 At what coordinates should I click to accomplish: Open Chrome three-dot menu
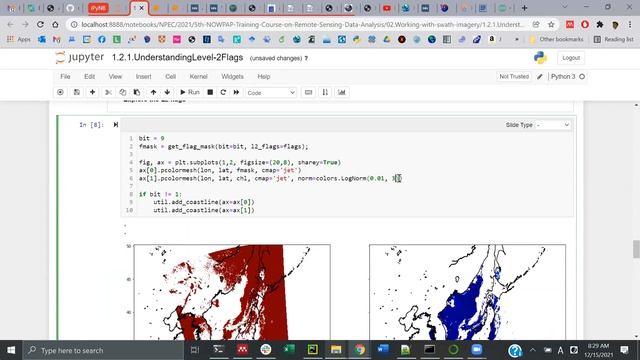pyautogui.click(x=630, y=24)
